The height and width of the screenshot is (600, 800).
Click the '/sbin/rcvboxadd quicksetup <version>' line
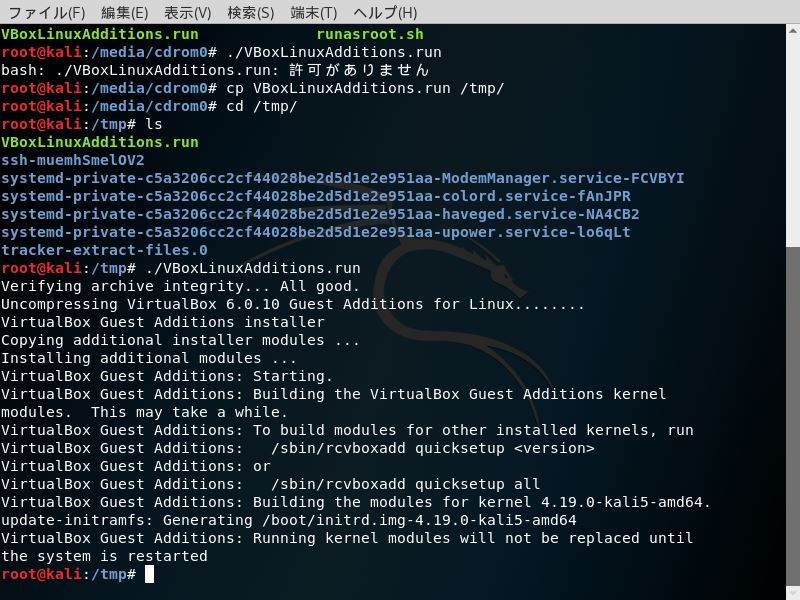pyautogui.click(x=297, y=448)
